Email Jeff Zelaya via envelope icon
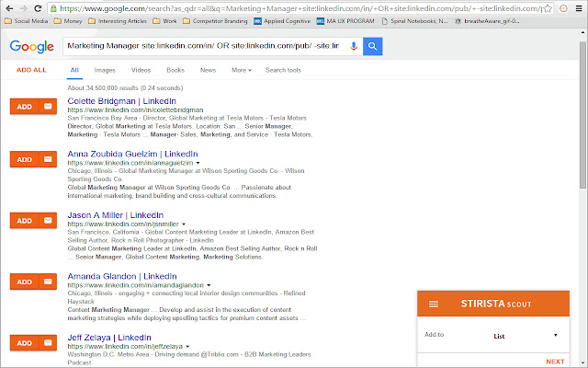Viewport: 588px width, 368px height. pyautogui.click(x=48, y=343)
